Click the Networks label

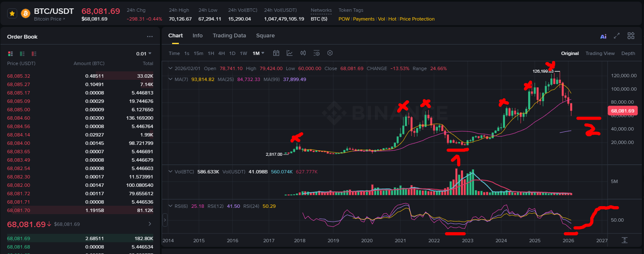pos(321,10)
